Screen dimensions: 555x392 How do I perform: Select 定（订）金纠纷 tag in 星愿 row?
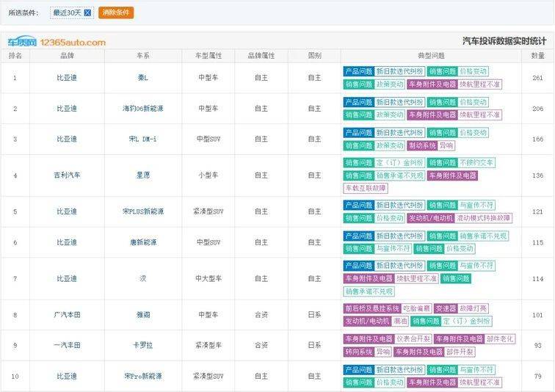(x=399, y=163)
